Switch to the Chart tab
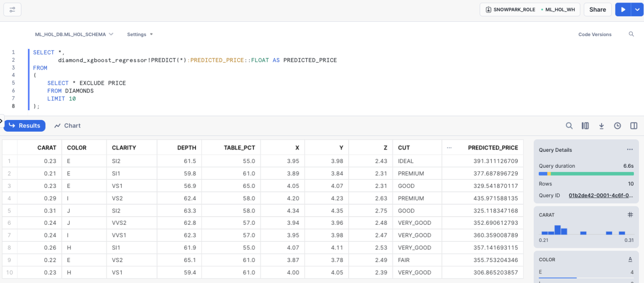The height and width of the screenshot is (283, 644). coord(67,125)
